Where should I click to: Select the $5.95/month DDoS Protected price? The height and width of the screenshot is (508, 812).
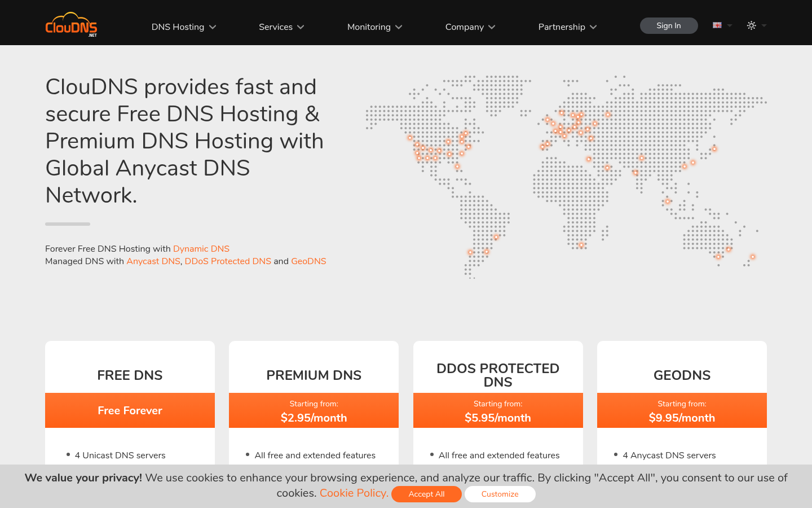[x=498, y=418]
